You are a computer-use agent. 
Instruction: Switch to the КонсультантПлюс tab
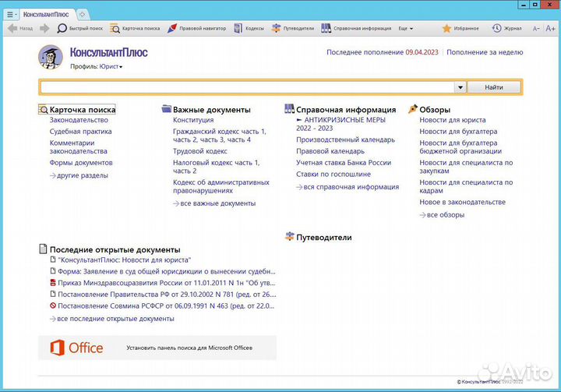pos(46,14)
